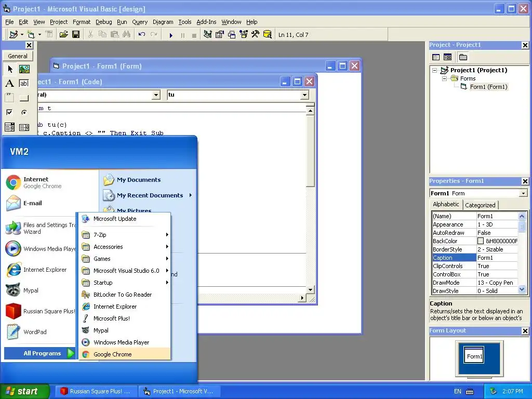
Task: Expand the Games program folder
Action: tap(125, 259)
